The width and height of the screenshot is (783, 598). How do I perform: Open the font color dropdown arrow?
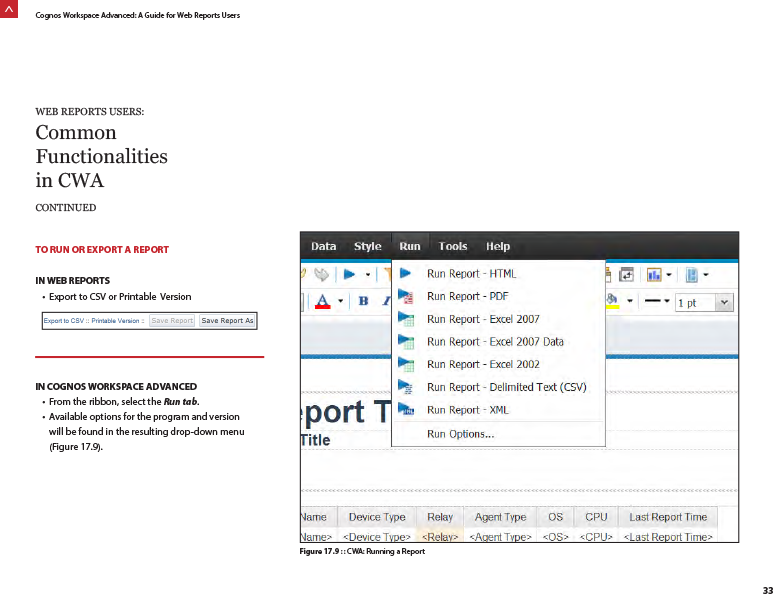pos(340,301)
